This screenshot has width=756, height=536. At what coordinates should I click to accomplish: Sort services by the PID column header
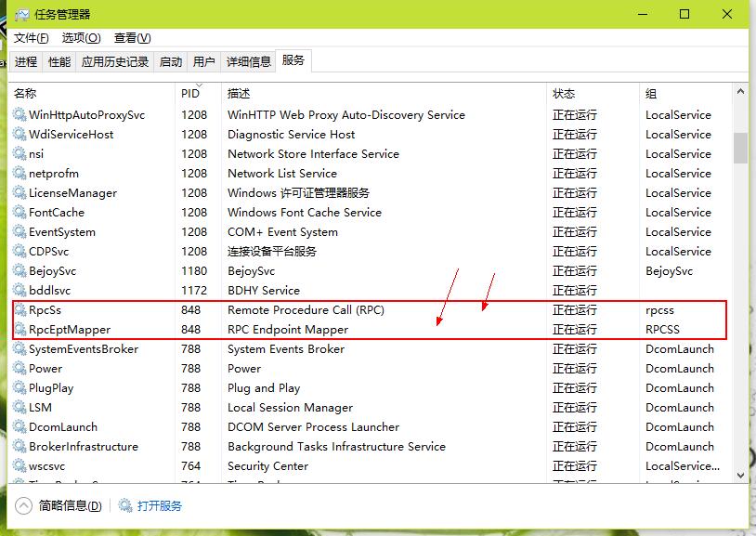click(192, 93)
